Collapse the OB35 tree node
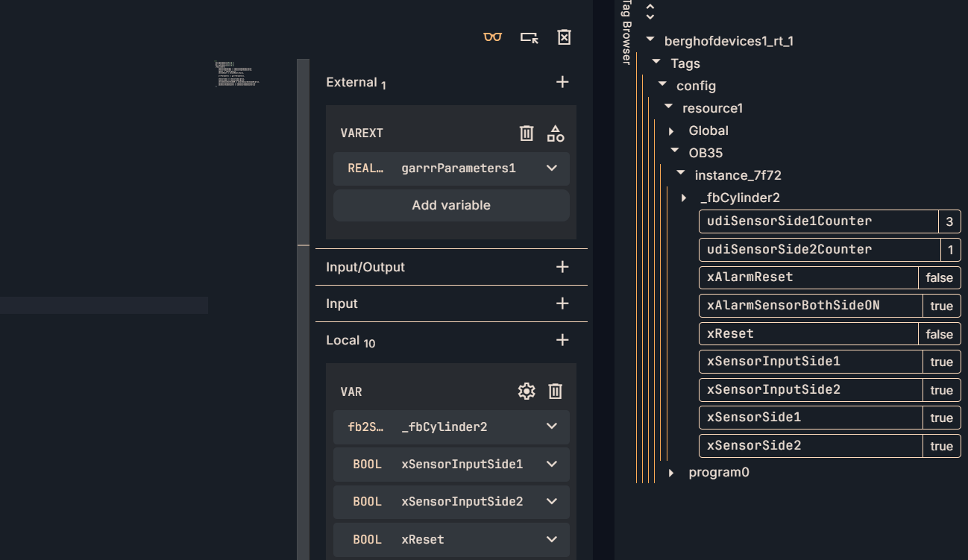Screen dimensions: 968x560 [x=674, y=152]
